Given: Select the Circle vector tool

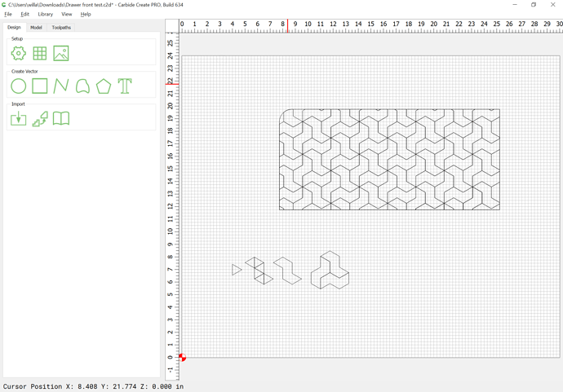Looking at the screenshot, I should pos(18,86).
